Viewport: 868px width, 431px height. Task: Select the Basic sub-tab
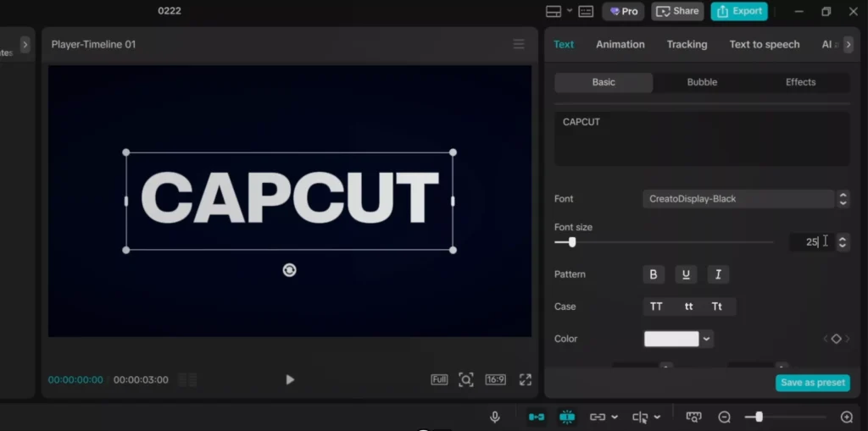pyautogui.click(x=604, y=82)
